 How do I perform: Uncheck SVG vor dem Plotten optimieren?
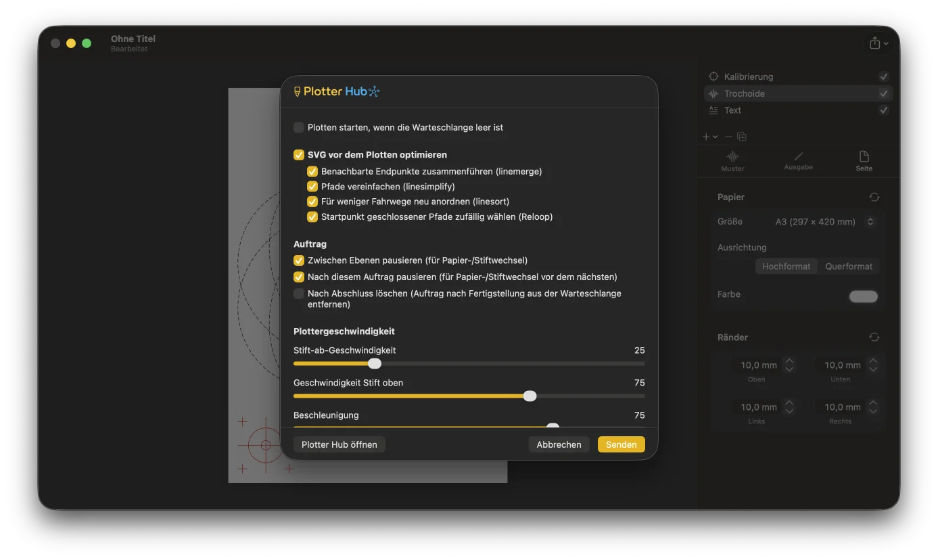pos(299,155)
